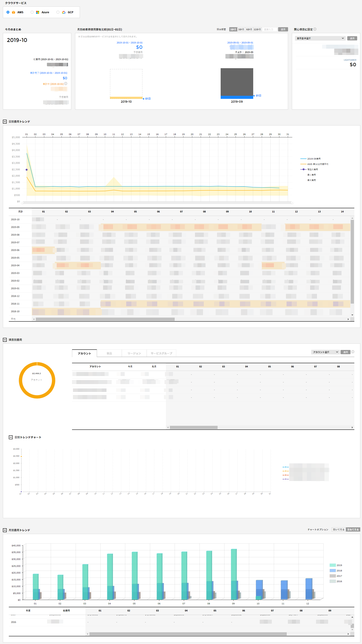Click info icon beside 集計中 (2019-10-01)

pos(66,84)
